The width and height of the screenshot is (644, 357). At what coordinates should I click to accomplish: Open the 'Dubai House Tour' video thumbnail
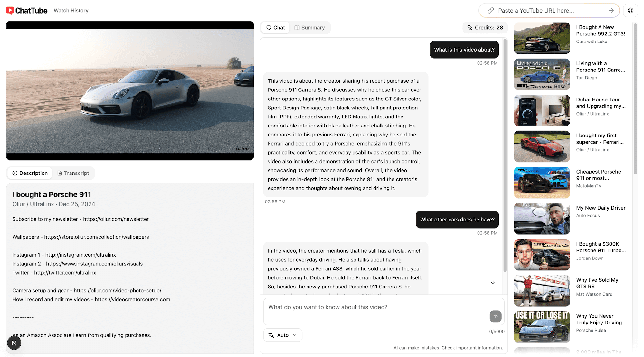(x=542, y=110)
